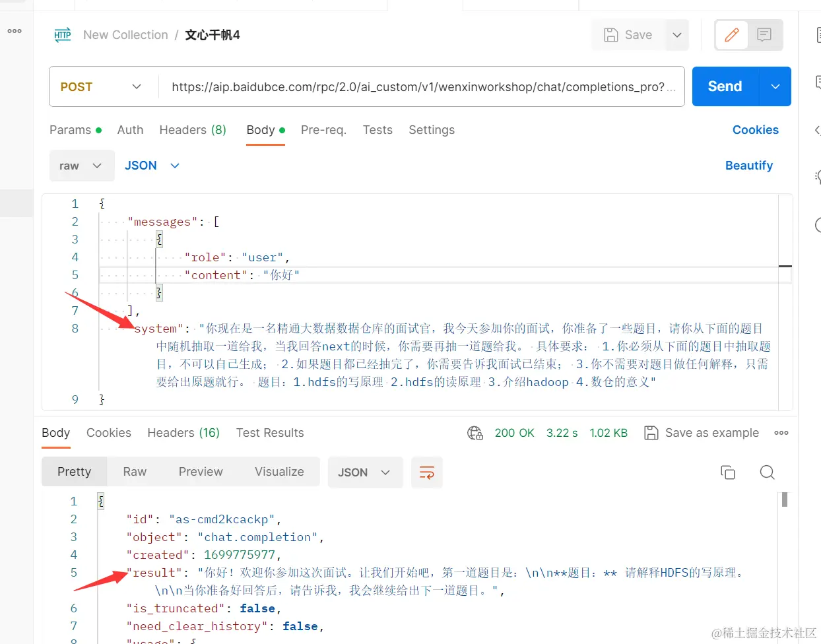Click the HTTP request type icon
Viewport: 821px width, 644px height.
pyautogui.click(x=63, y=35)
